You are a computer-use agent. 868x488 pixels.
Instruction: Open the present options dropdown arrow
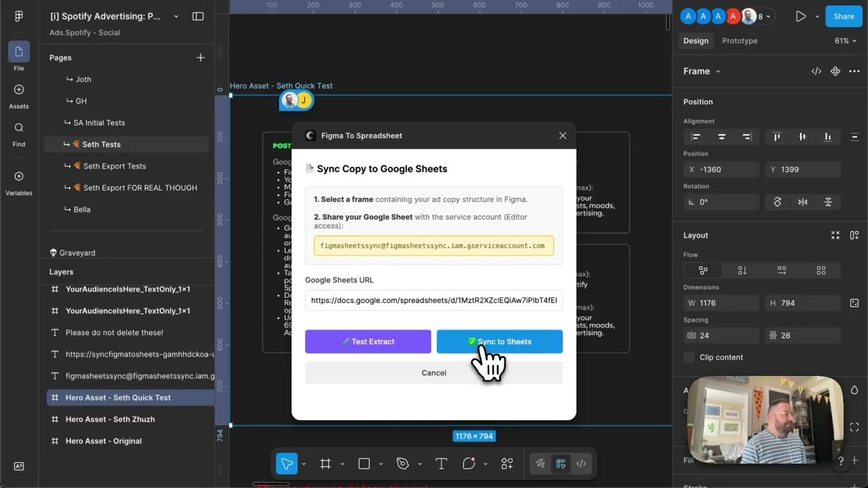click(x=817, y=16)
